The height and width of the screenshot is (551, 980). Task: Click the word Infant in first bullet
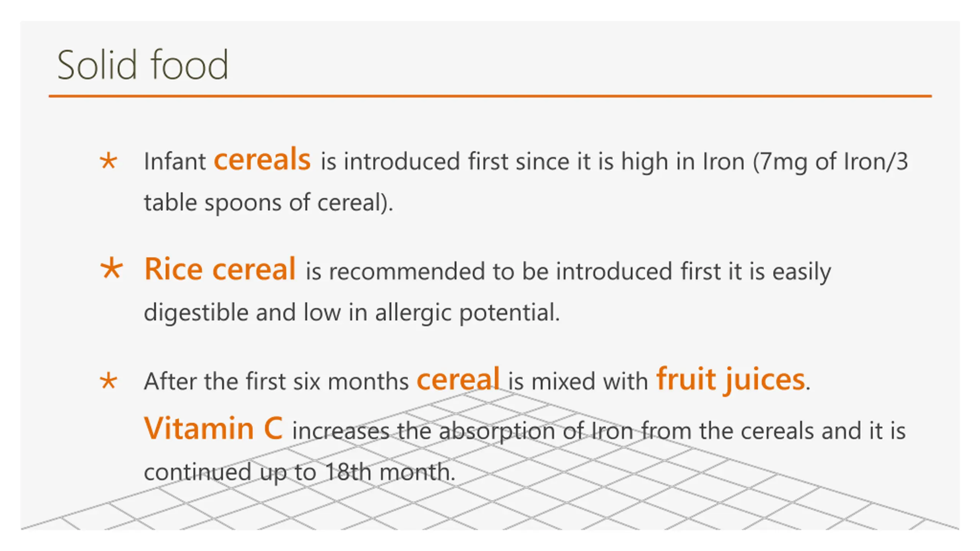175,161
